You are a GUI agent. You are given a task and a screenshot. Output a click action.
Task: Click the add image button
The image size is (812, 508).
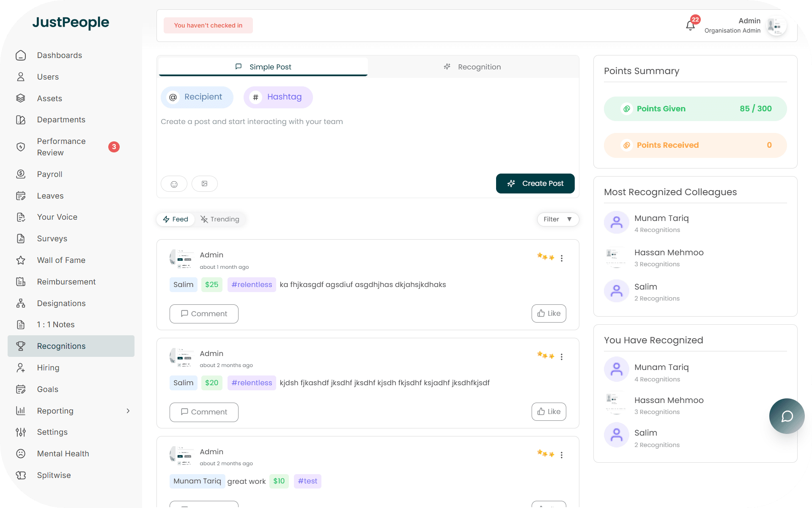(205, 184)
